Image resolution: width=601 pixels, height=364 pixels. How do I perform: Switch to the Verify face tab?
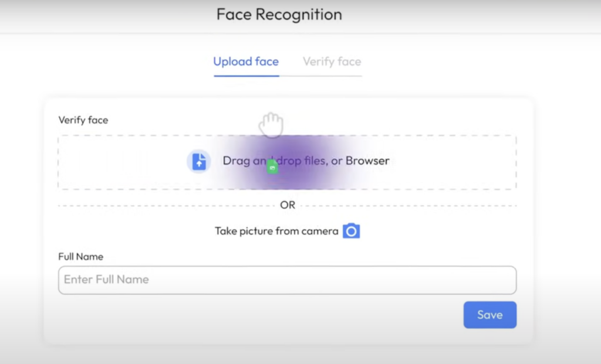coord(332,62)
